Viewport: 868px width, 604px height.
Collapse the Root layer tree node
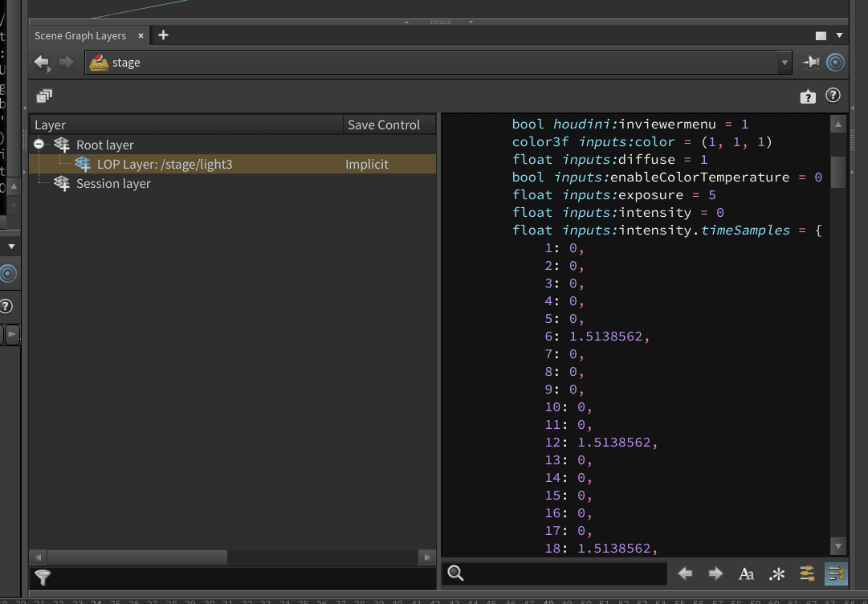[39, 145]
